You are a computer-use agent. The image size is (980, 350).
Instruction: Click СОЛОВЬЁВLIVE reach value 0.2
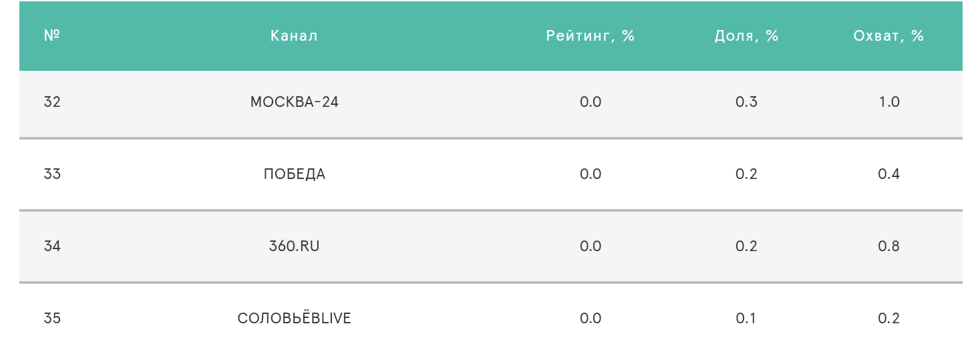pos(889,319)
